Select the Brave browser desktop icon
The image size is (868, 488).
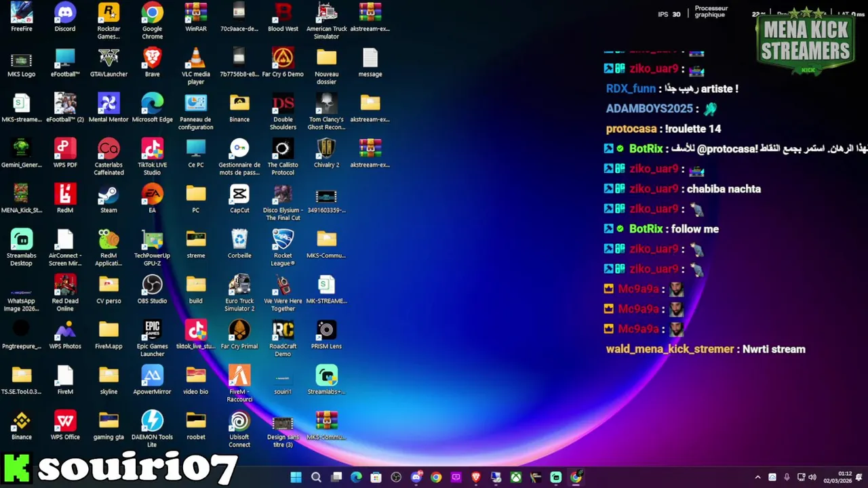point(152,62)
